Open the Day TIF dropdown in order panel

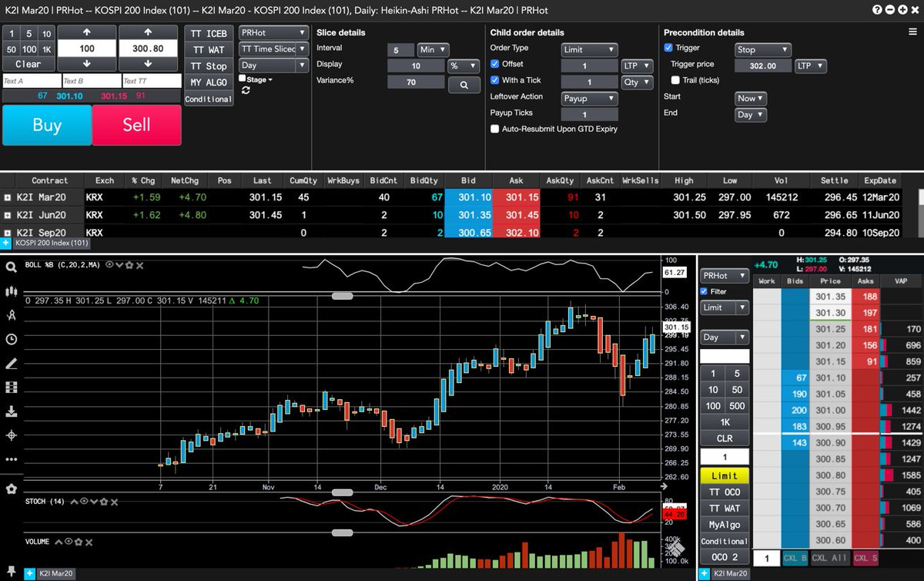click(273, 65)
